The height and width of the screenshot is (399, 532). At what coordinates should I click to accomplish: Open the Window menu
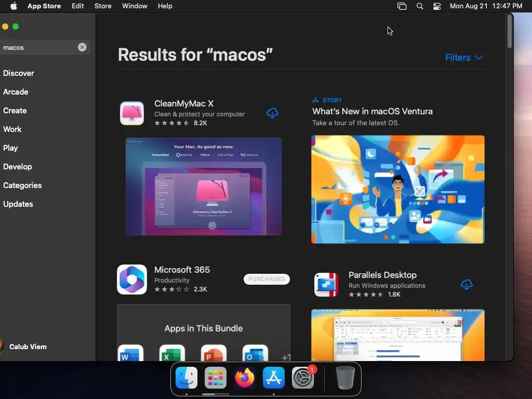point(135,6)
